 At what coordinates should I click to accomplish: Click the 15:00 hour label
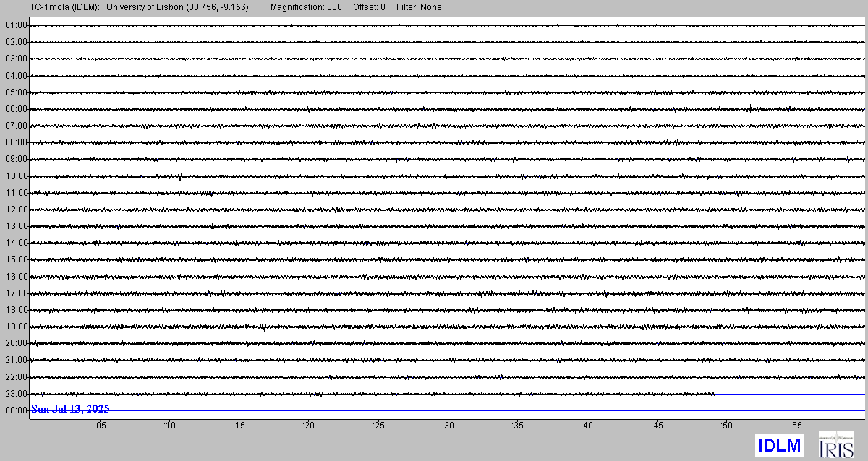16,259
